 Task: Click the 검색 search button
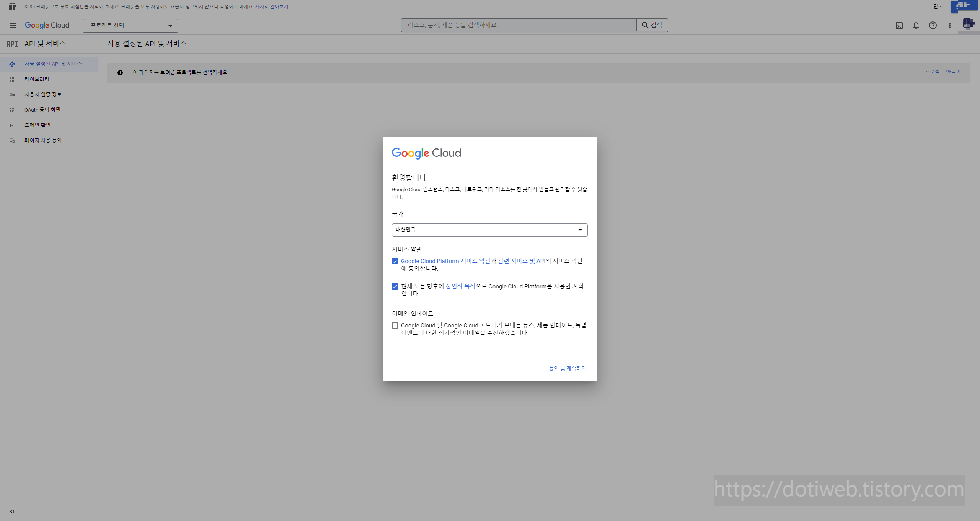pos(652,25)
